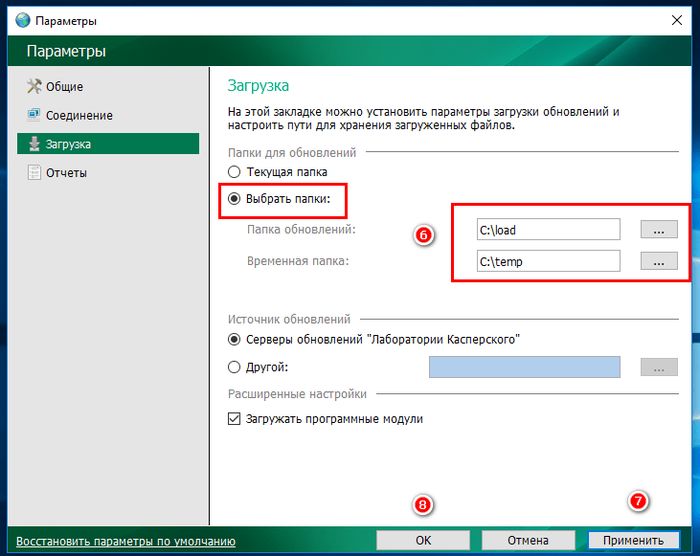Viewport: 700px width, 556px height.
Task: Click the download icon next to Загрузка
Action: tap(34, 144)
